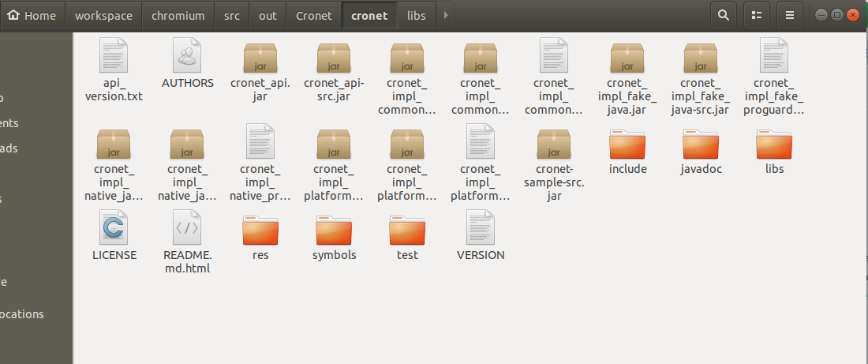Expand path bar with right arrow
Screen dimensions: 868x364
pos(446,16)
